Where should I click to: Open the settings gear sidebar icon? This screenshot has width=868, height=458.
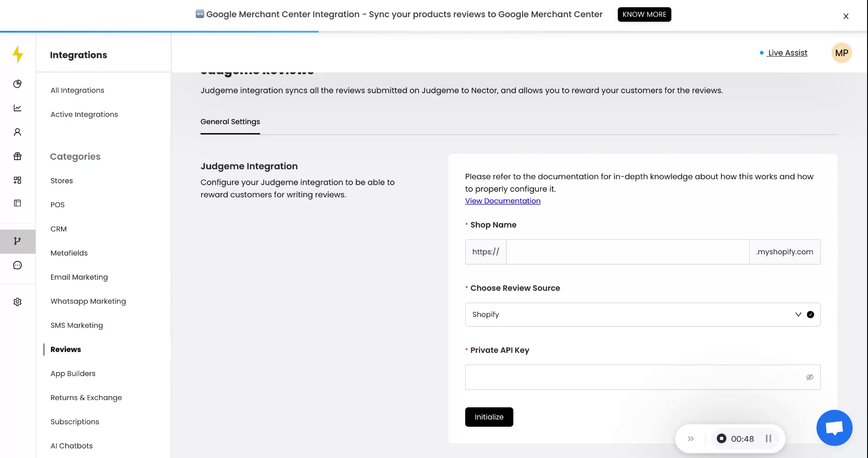pyautogui.click(x=18, y=302)
